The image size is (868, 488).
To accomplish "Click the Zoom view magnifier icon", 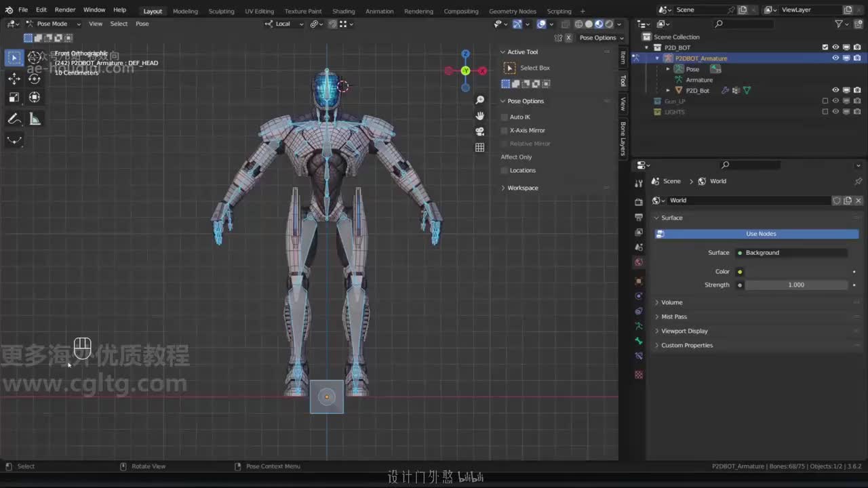I will coord(480,100).
